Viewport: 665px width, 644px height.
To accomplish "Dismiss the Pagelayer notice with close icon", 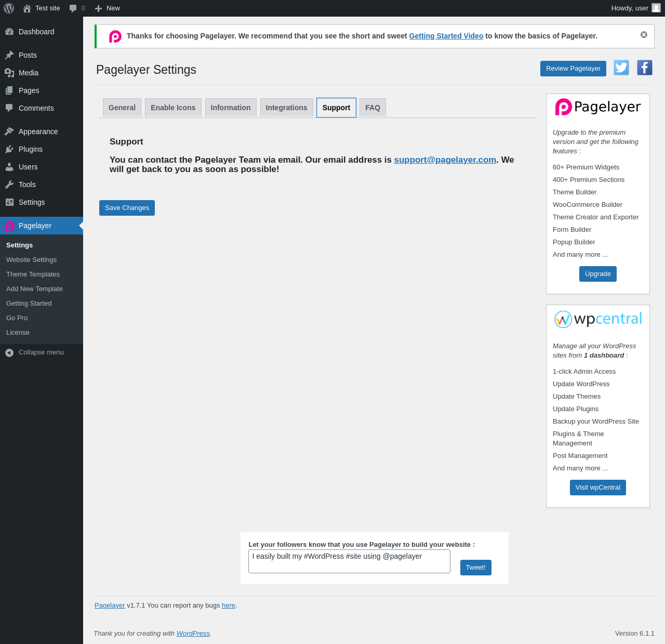I will pyautogui.click(x=644, y=35).
